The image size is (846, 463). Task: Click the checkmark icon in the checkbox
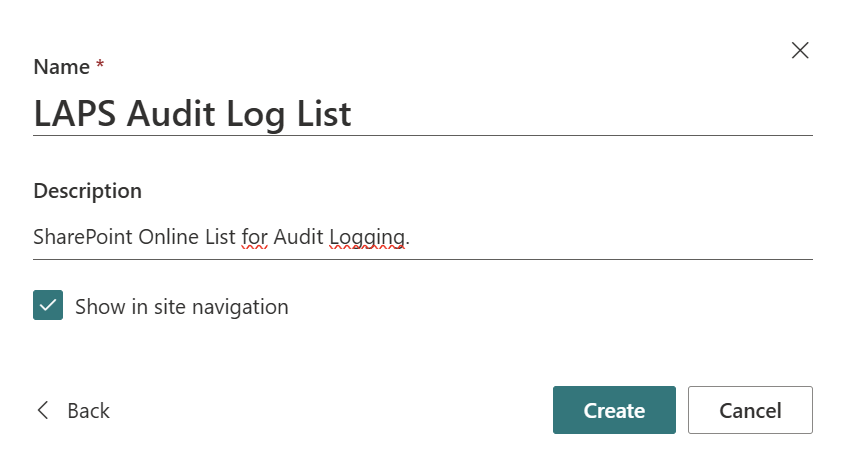48,306
